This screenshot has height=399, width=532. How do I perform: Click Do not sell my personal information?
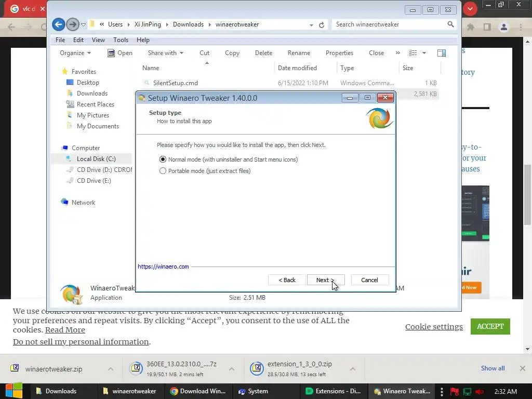[81, 342]
